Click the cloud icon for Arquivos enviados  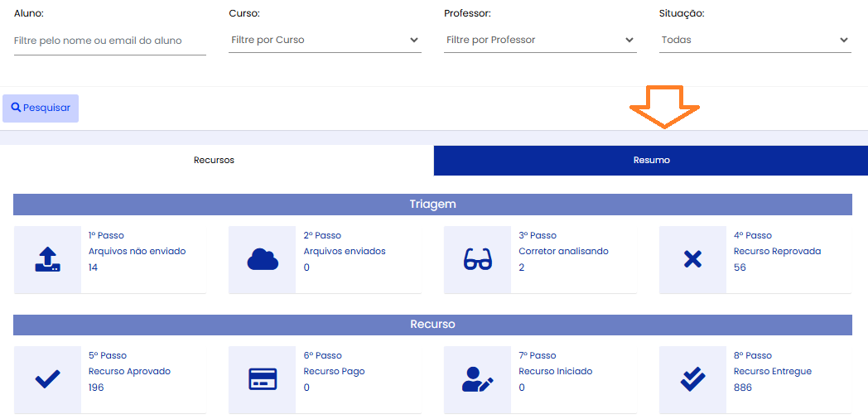point(263,259)
